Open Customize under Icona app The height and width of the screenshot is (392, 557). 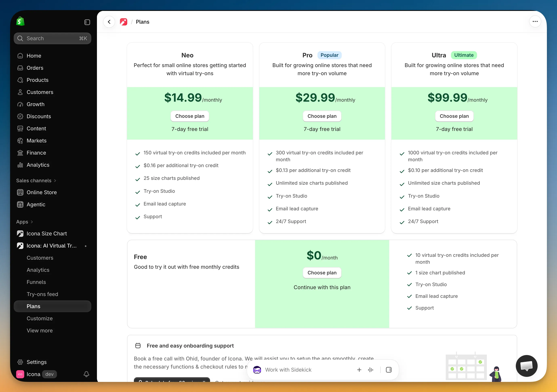(52, 318)
